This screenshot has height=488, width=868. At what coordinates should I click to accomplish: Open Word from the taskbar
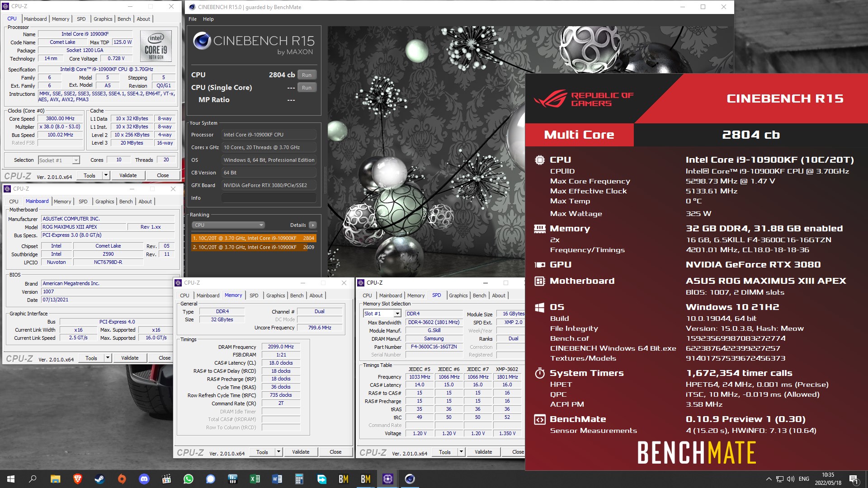[x=277, y=479]
